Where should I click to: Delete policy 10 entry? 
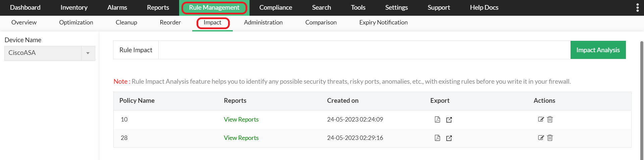point(550,119)
